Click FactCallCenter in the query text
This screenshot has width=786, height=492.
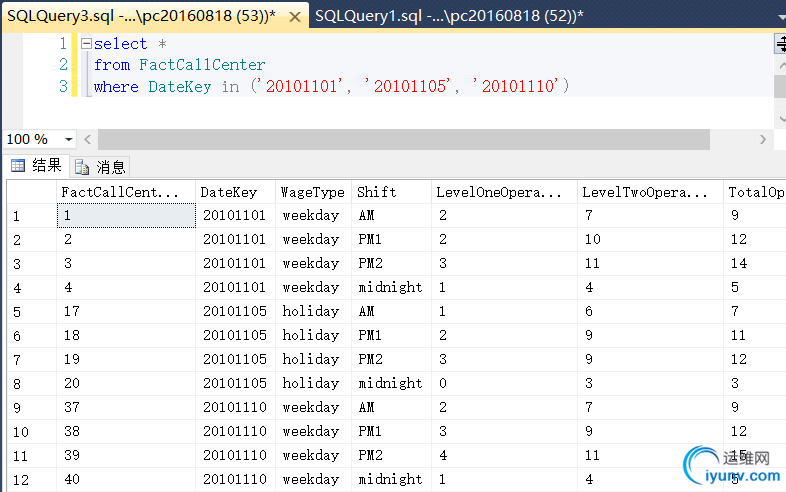click(x=202, y=65)
